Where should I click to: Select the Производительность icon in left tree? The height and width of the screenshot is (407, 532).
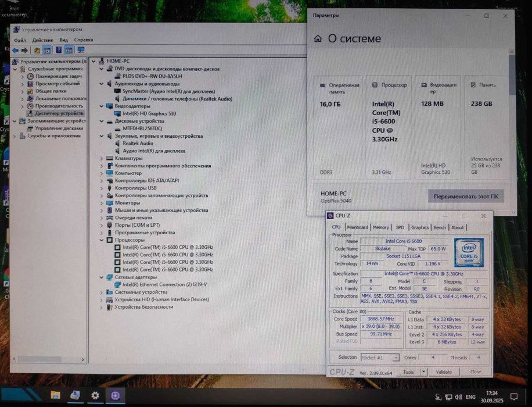30,106
